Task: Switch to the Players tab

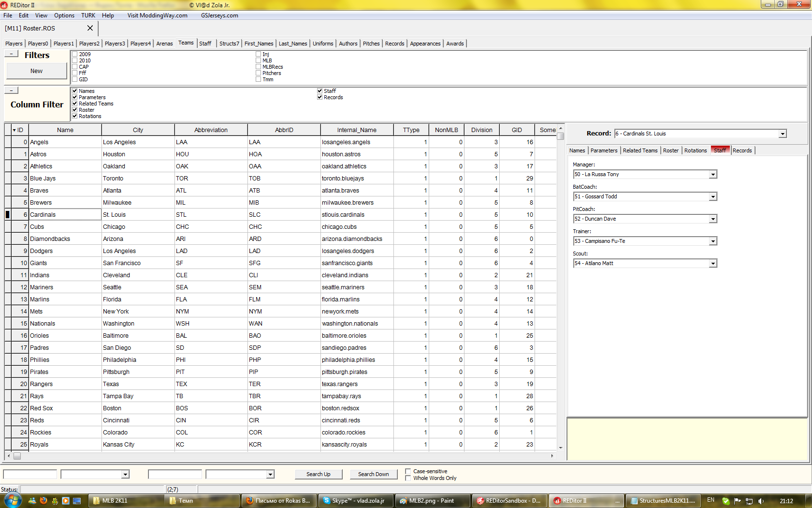Action: pos(14,44)
